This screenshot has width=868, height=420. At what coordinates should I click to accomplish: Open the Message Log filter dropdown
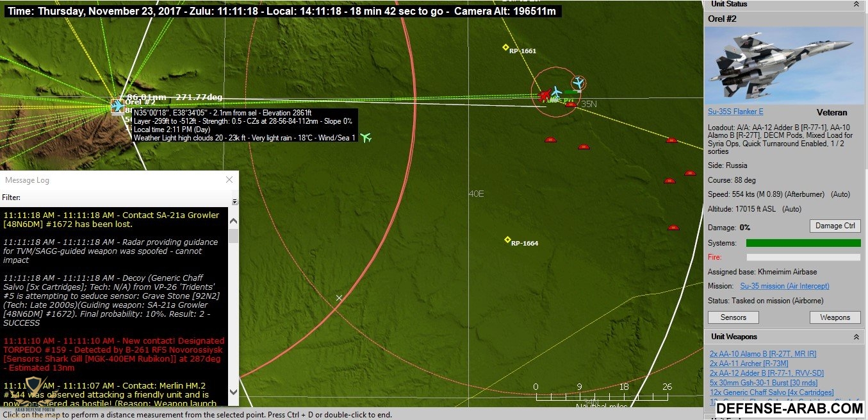(x=234, y=201)
